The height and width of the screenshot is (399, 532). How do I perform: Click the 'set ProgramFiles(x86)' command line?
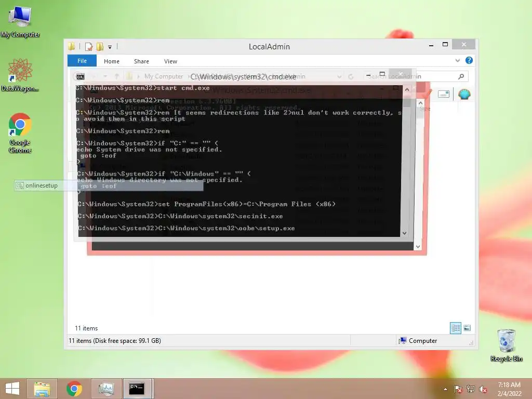207,204
